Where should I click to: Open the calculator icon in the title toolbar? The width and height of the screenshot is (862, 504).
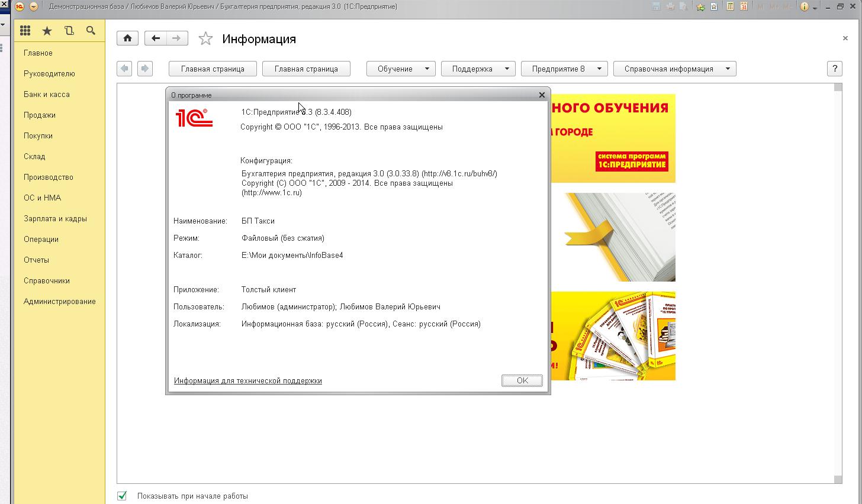(730, 7)
